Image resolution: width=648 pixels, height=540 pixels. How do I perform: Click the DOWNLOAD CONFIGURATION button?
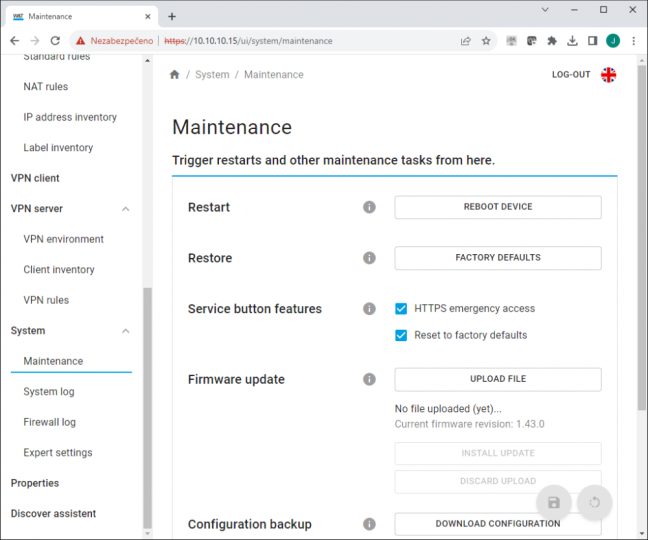click(x=498, y=524)
